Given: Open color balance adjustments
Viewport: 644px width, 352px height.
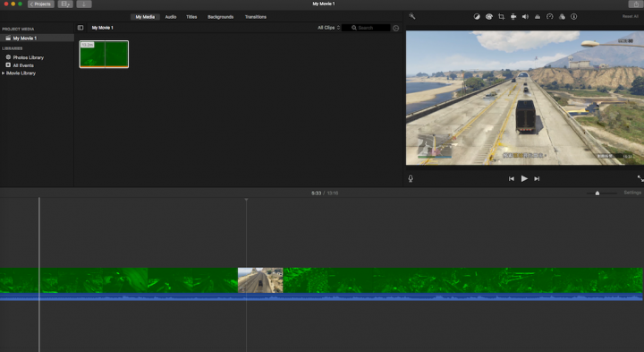Looking at the screenshot, I should coord(477,17).
